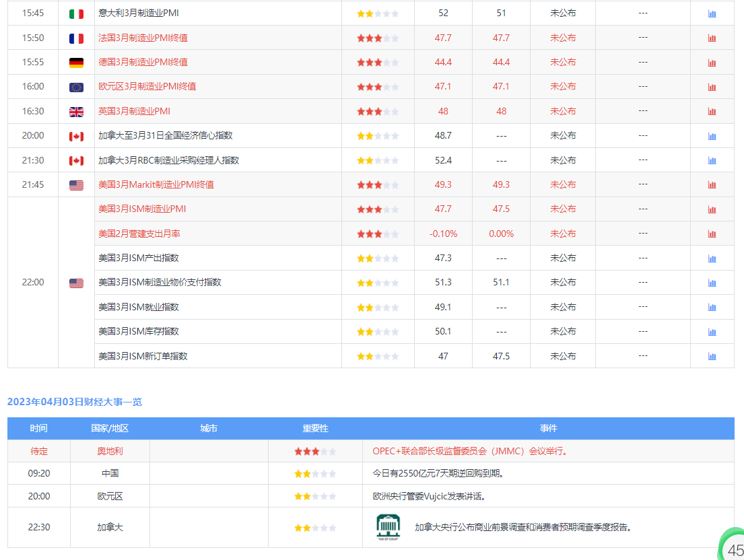Open 法国3月制造业PMI终值 indicator link
The image size is (744, 560).
pyautogui.click(x=143, y=38)
